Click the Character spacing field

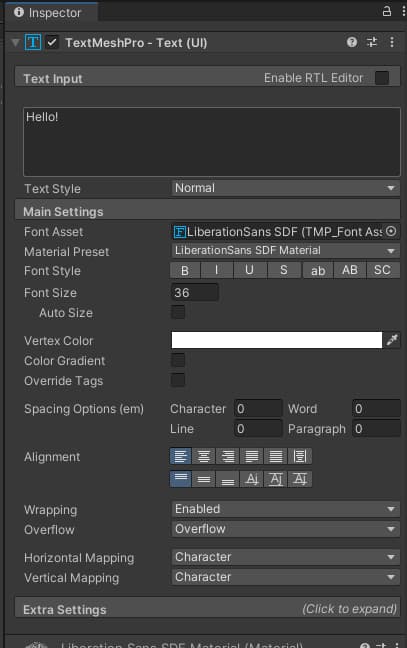[258, 408]
